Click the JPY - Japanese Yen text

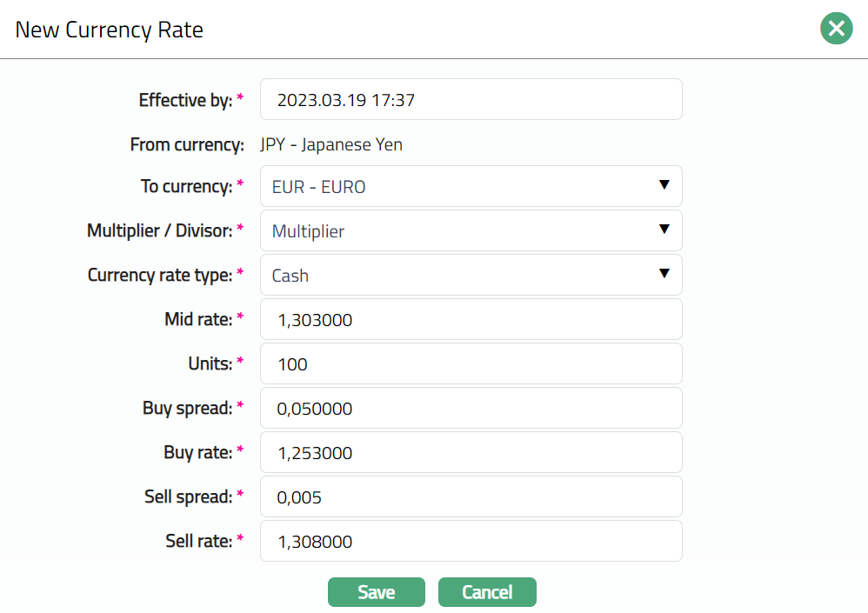pyautogui.click(x=331, y=144)
